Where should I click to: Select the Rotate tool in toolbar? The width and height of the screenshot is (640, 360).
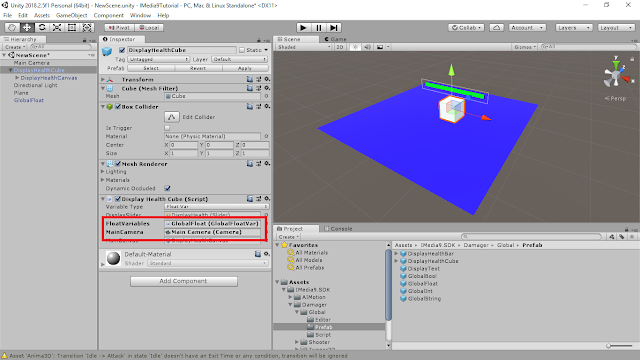point(42,27)
